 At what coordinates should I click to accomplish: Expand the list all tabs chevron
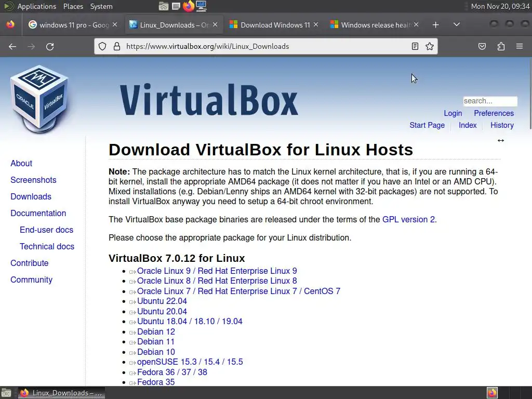pos(457,24)
